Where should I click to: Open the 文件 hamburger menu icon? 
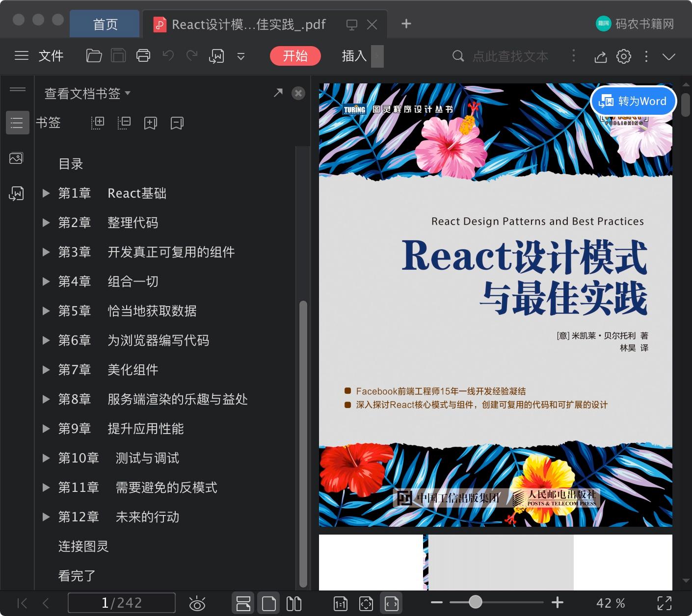pyautogui.click(x=22, y=56)
